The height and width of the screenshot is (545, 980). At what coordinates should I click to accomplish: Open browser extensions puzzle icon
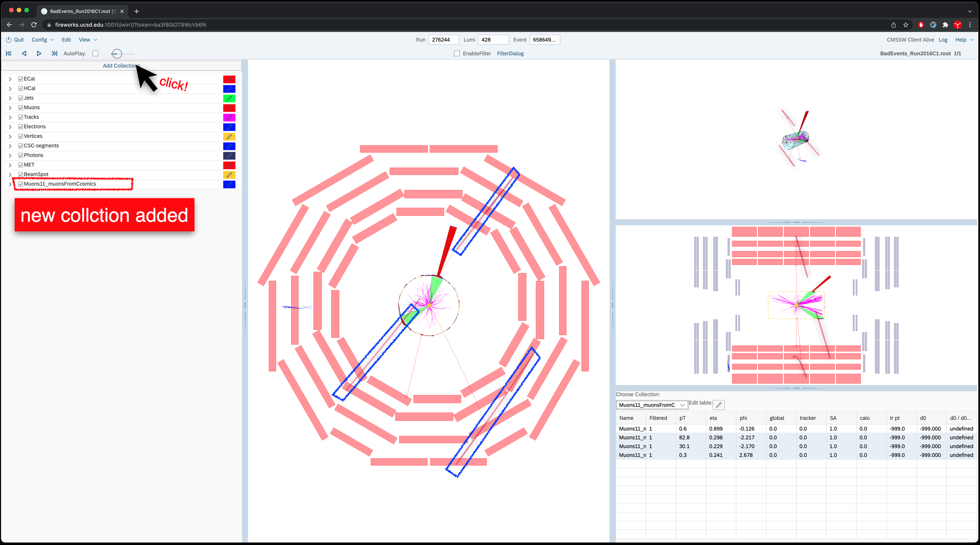(945, 25)
